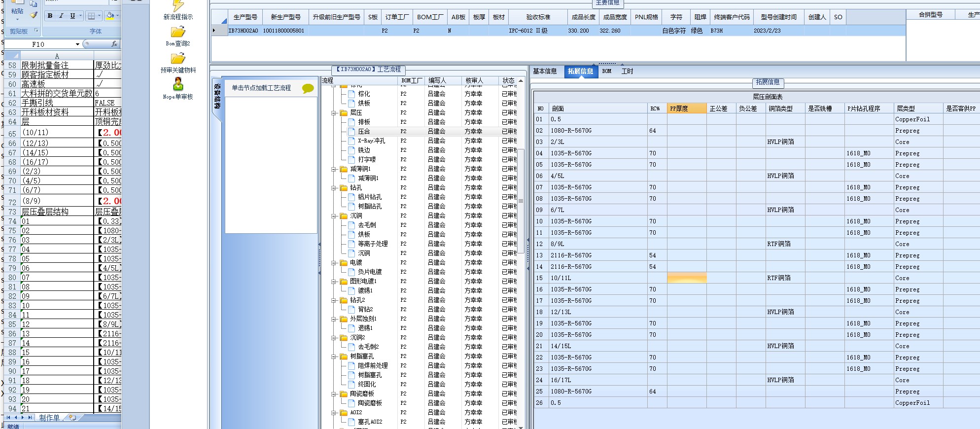Click the 新流程指示 lightning icon
Screen dimensions: 980x429
[178, 5]
